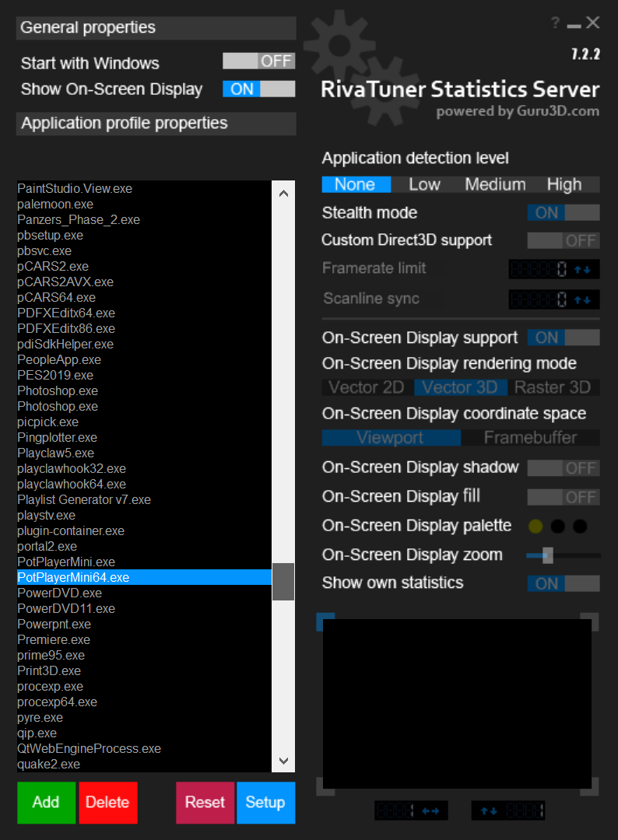Select plugin-container.exe profile
618x840 pixels.
pyautogui.click(x=144, y=530)
